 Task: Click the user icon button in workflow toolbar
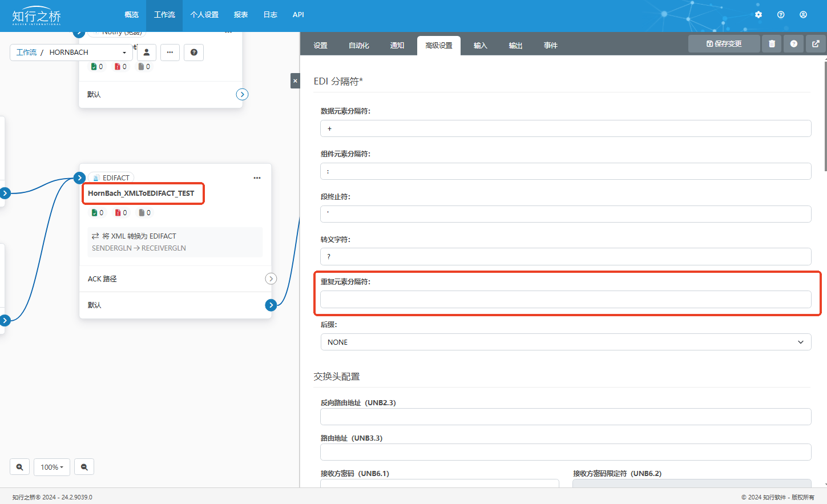147,53
